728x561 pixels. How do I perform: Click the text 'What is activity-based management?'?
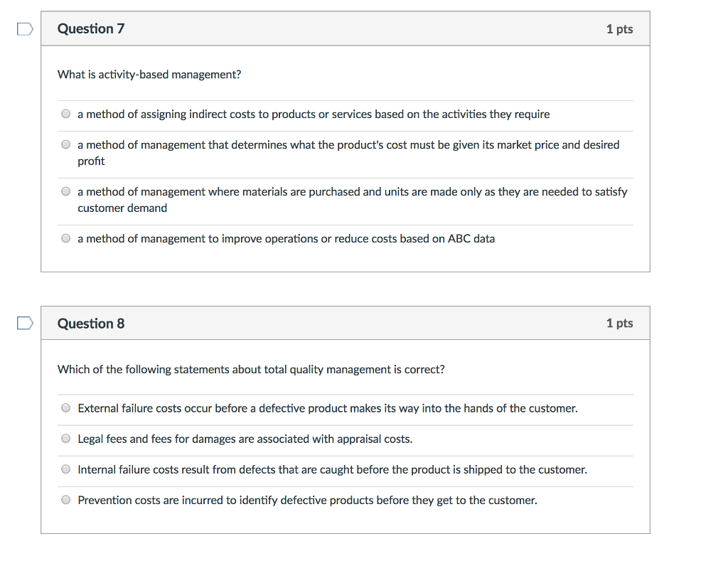pos(149,75)
